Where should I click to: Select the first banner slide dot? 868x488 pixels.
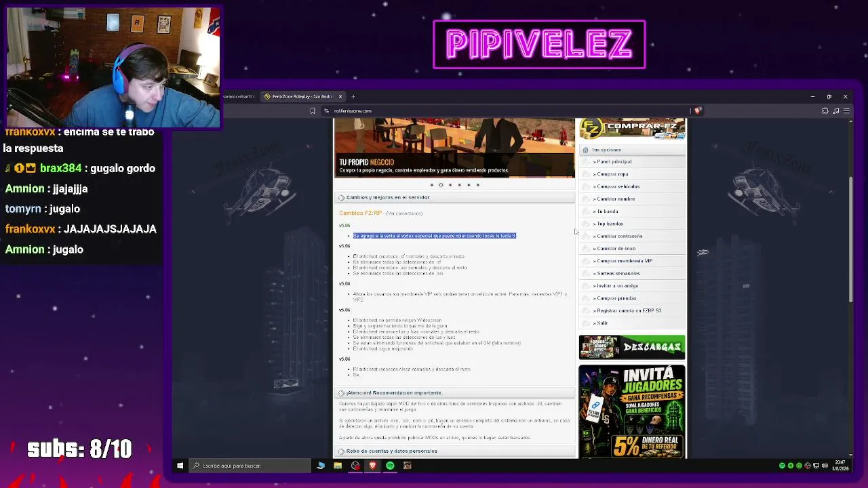[431, 185]
